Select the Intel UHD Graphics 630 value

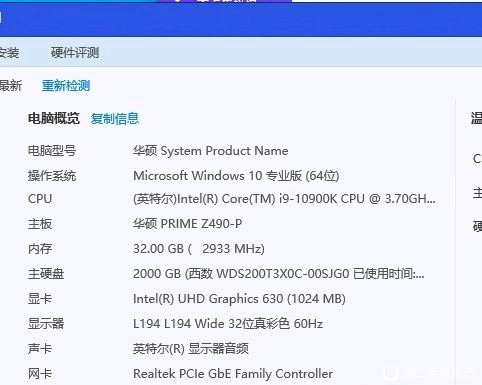pos(239,299)
